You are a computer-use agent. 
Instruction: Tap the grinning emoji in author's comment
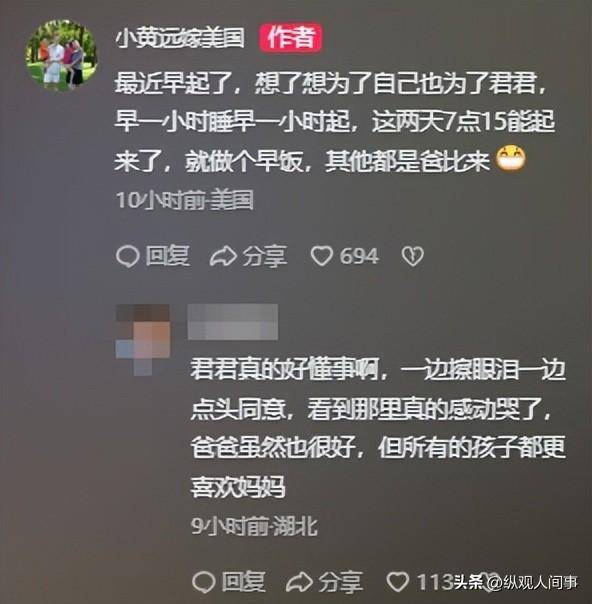pos(511,159)
